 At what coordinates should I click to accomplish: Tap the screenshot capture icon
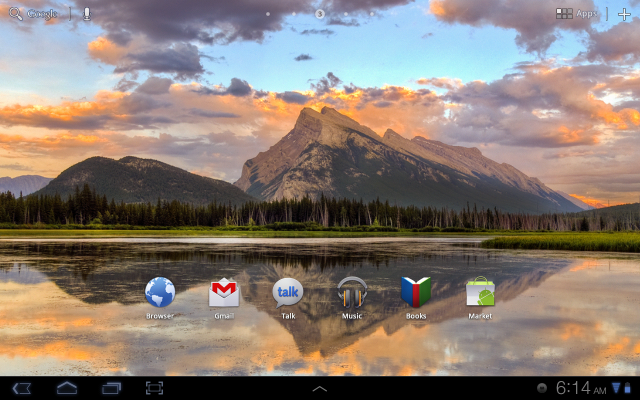154,388
